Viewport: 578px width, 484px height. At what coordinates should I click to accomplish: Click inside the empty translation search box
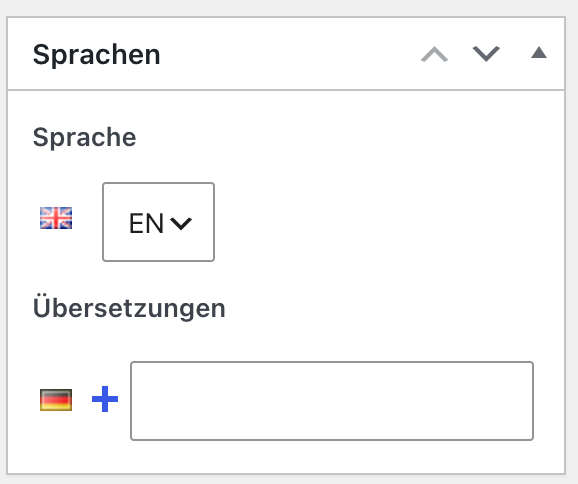[x=332, y=401]
